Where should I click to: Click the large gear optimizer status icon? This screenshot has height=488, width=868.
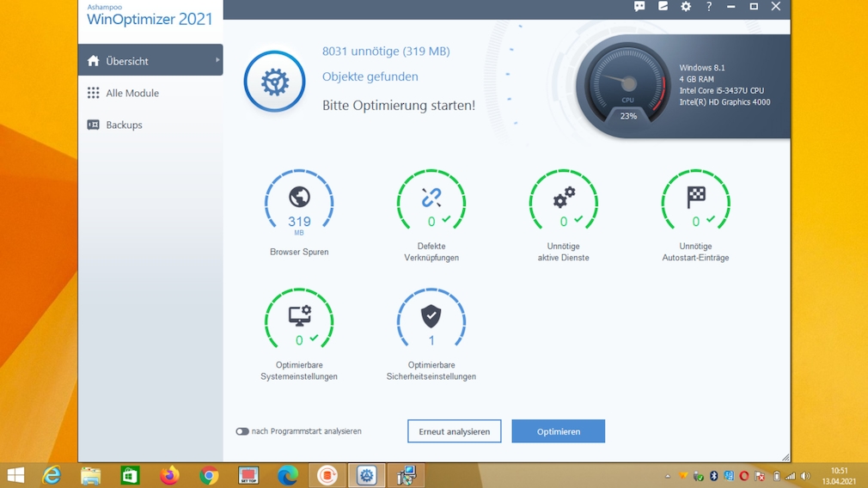click(274, 82)
